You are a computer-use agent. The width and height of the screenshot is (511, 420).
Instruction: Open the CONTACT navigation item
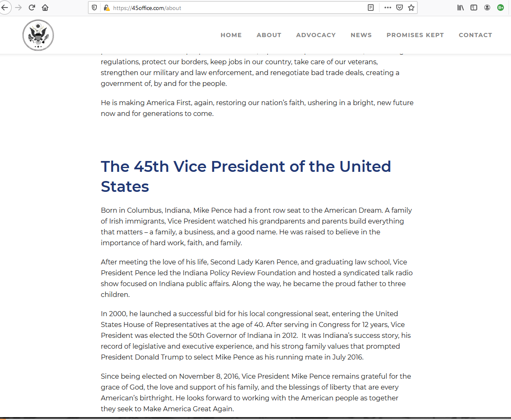tap(476, 35)
